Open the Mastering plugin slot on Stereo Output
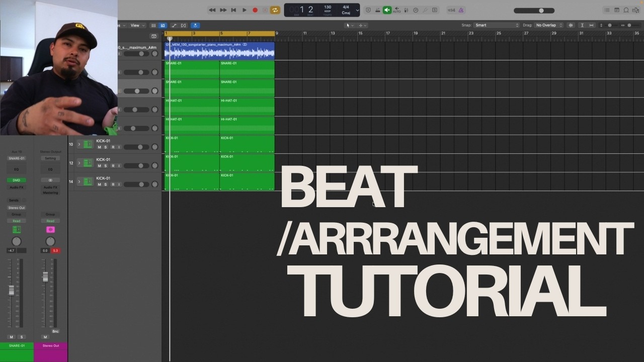Screen dimensions: 644x362 pyautogui.click(x=50, y=193)
